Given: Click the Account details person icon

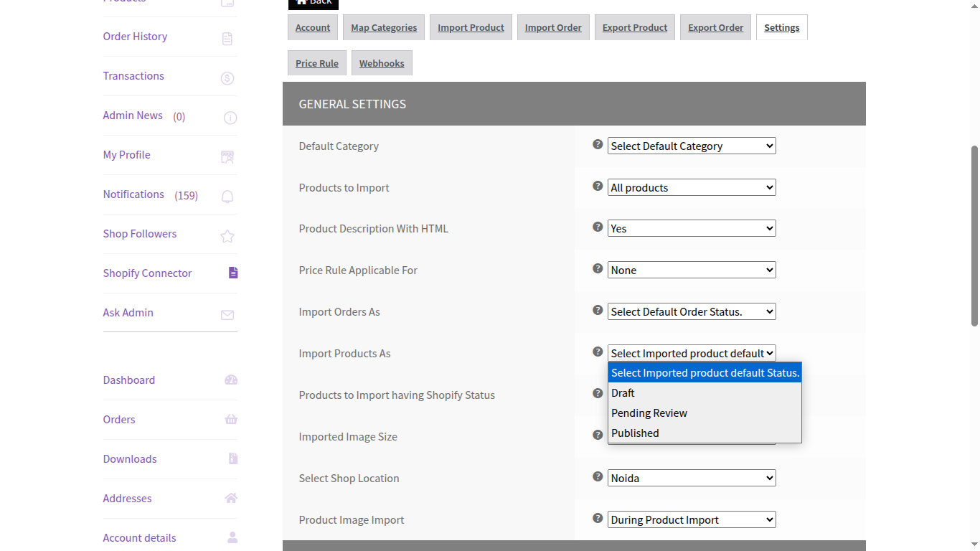Looking at the screenshot, I should coord(232,537).
